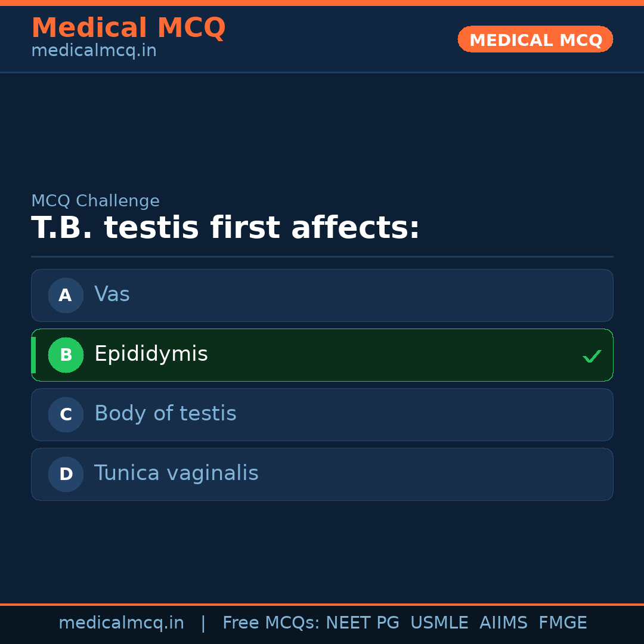The image size is (644, 644).
Task: Click the large "Medical MCQ" header title
Action: pyautogui.click(x=128, y=28)
